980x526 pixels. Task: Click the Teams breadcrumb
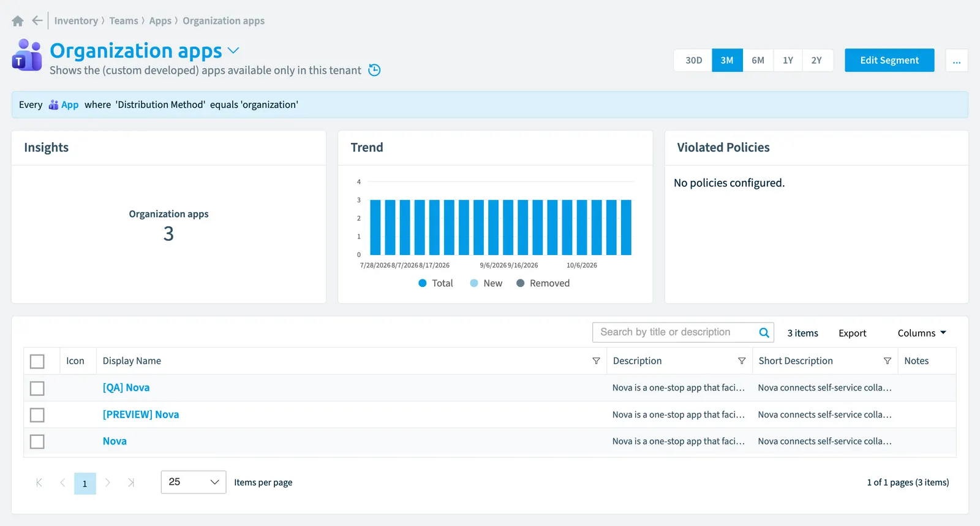tap(124, 21)
